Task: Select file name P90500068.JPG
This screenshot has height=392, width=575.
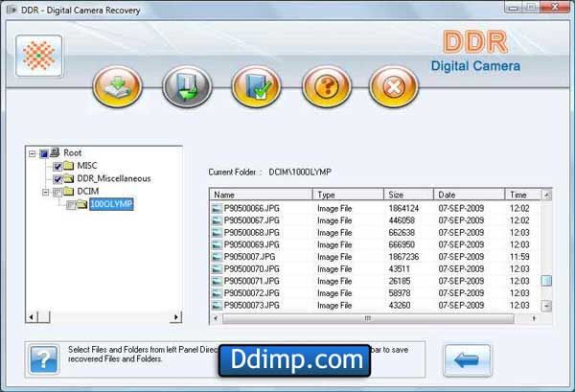Action: pos(251,233)
